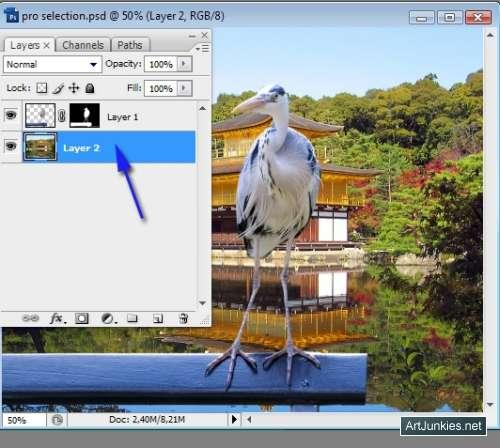This screenshot has height=448, width=500.
Task: Switch to the Channels tab
Action: pyautogui.click(x=83, y=45)
